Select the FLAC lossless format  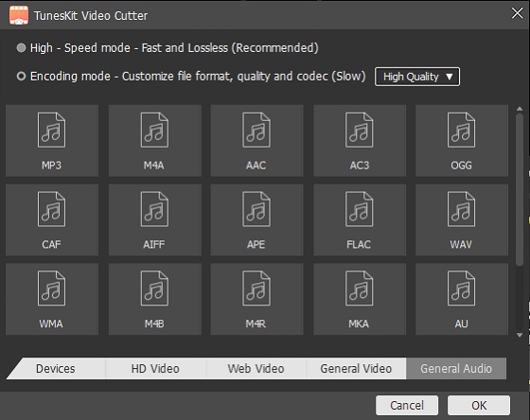click(x=360, y=220)
